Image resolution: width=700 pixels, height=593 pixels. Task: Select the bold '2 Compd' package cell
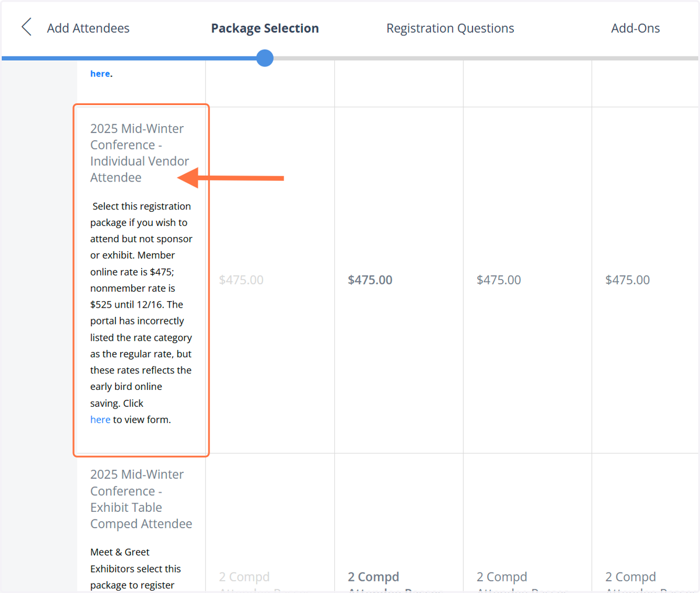click(373, 577)
